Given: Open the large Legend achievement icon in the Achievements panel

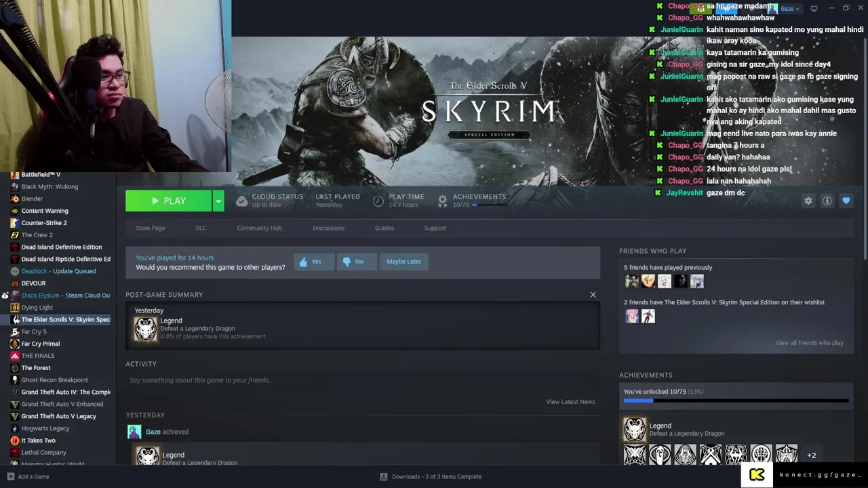Looking at the screenshot, I should pos(635,430).
